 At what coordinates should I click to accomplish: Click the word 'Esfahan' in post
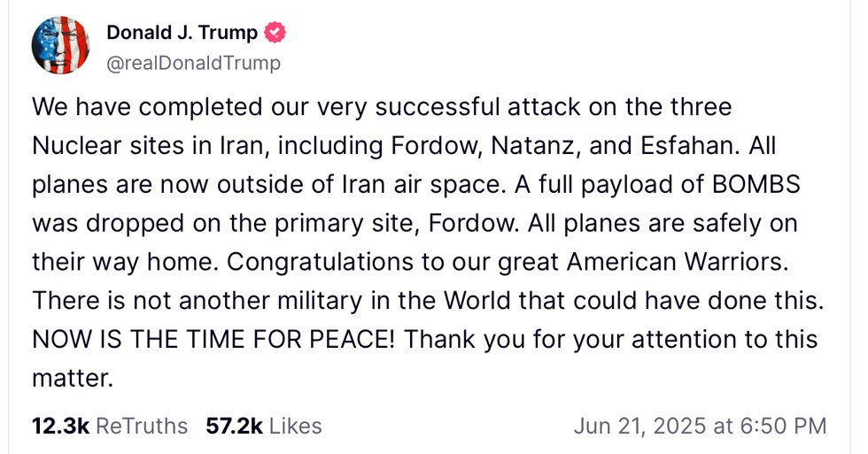(x=686, y=146)
